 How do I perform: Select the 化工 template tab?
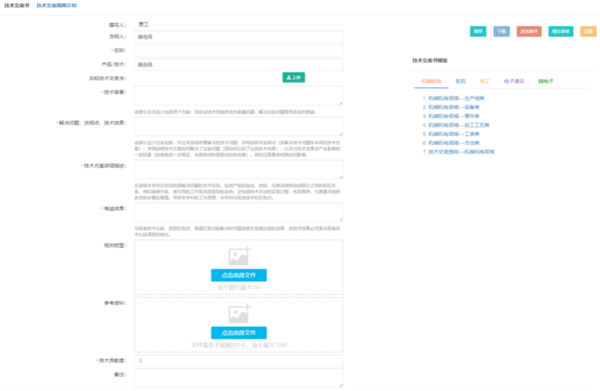[484, 81]
